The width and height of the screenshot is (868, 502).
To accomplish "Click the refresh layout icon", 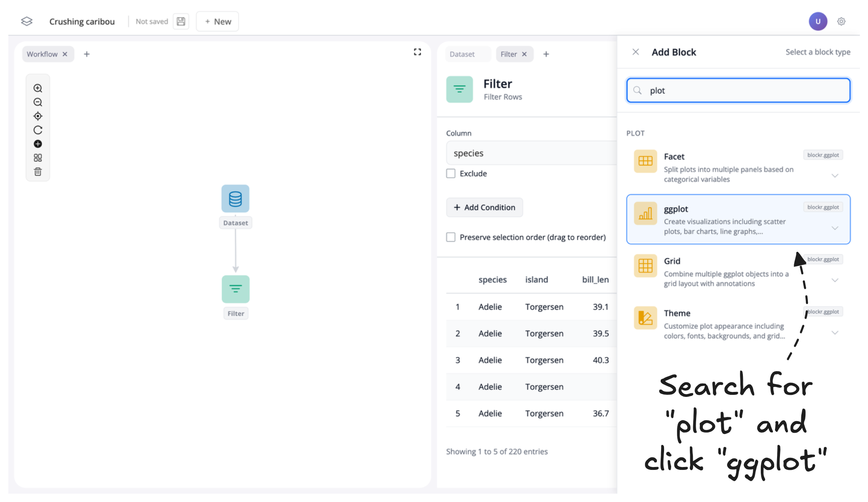I will 38,130.
